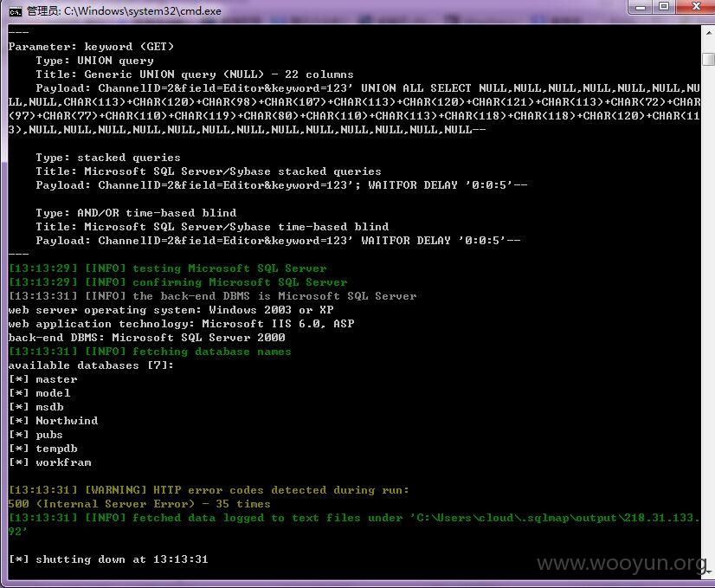Close the cmd.exe window
Image resolution: width=715 pixels, height=588 pixels.
pos(696,7)
